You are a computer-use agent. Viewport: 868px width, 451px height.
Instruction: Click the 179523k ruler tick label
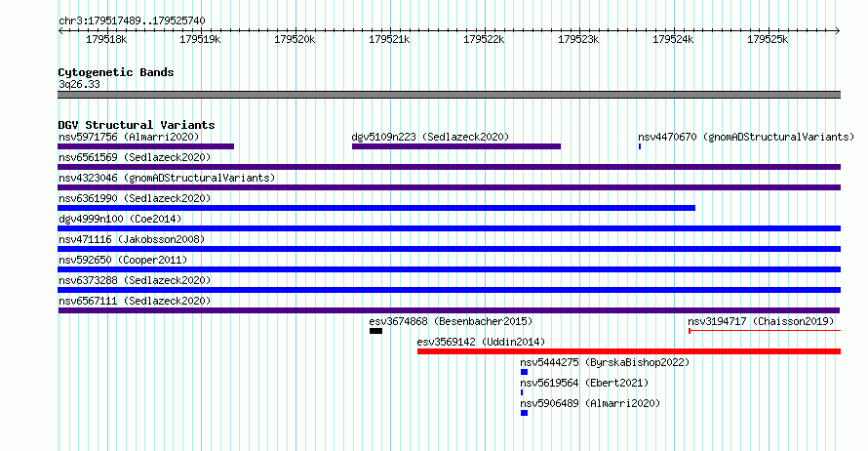[578, 39]
